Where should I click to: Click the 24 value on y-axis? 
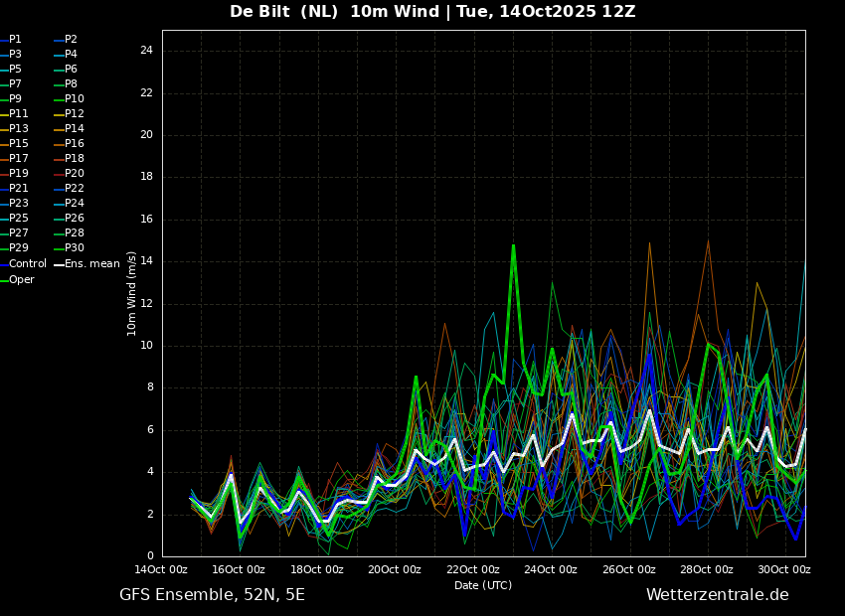pyautogui.click(x=146, y=51)
